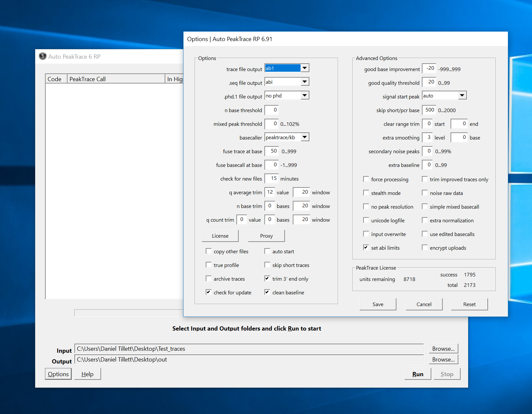Open the .seq file output dropdown
Screen dimensions: 532x414
304,82
